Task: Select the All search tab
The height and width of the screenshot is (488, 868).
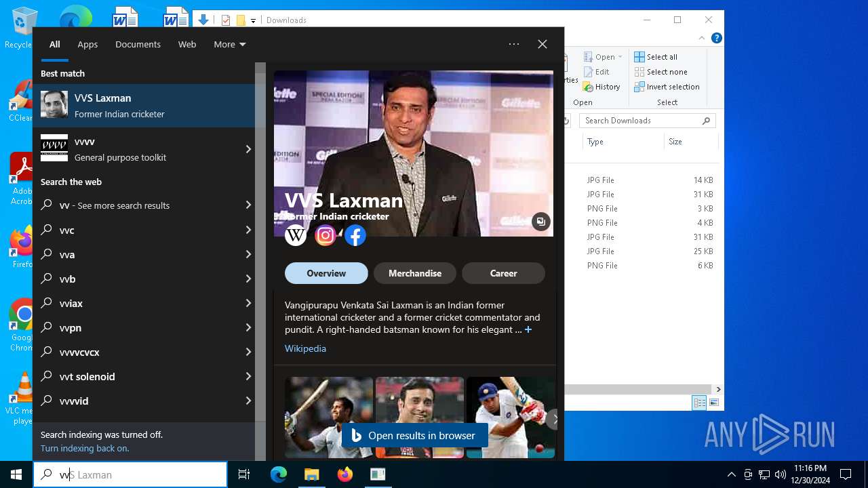Action: (x=55, y=44)
